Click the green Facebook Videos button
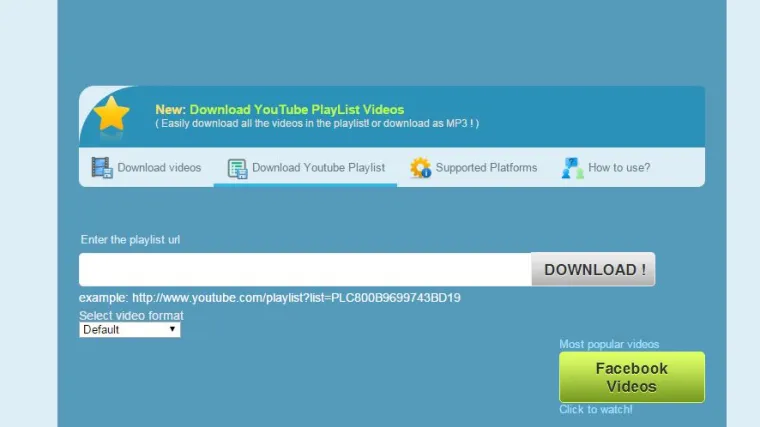This screenshot has height=427, width=760. coord(632,377)
